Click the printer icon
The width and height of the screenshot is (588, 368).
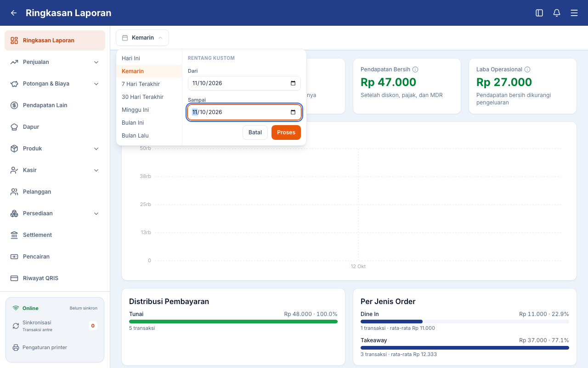coord(16,347)
